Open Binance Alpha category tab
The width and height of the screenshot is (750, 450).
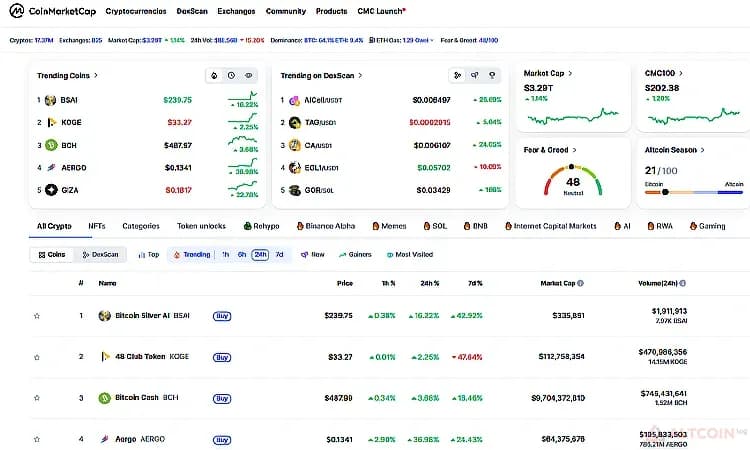pyautogui.click(x=326, y=226)
